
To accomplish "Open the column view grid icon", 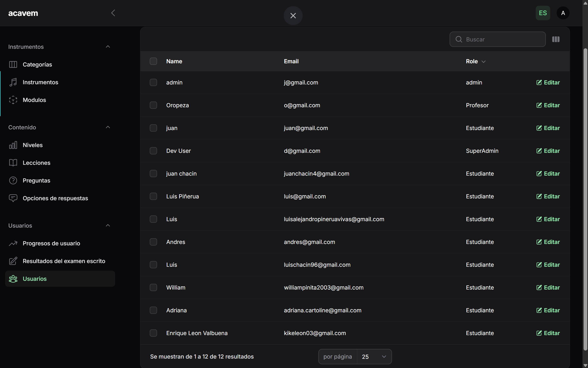I will tap(556, 39).
